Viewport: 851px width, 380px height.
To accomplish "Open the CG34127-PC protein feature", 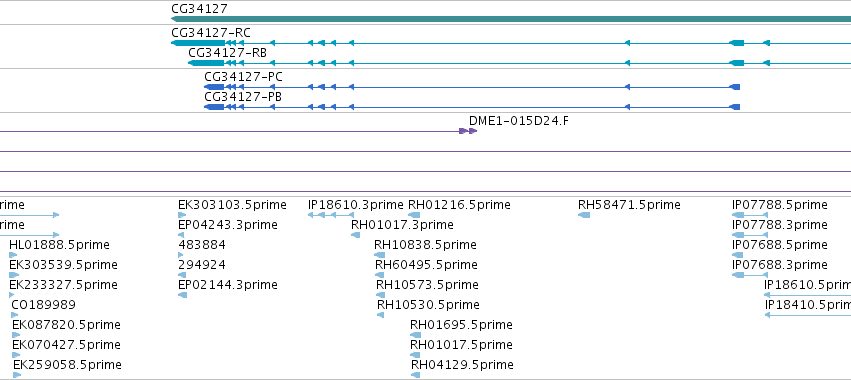I will [472, 87].
